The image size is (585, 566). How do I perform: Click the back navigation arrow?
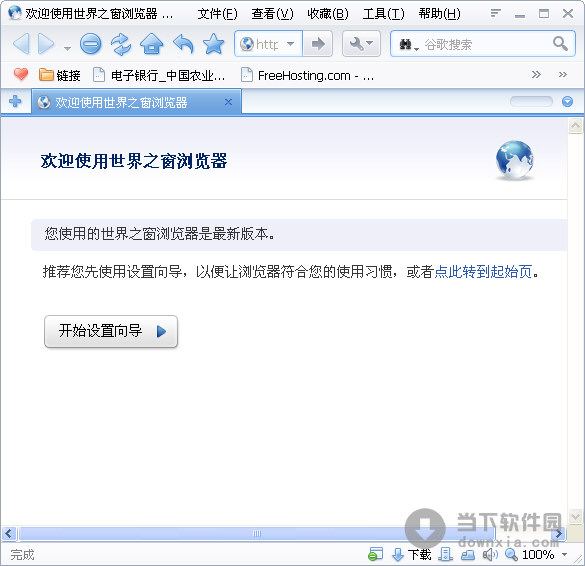tap(21, 44)
